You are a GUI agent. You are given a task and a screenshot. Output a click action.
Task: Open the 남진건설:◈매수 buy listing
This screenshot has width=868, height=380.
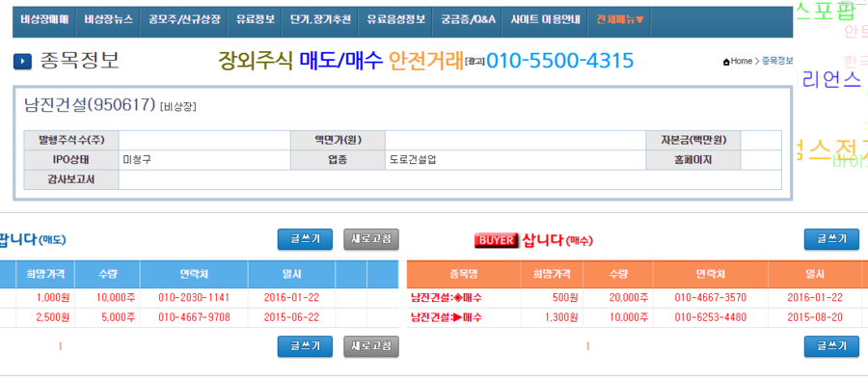[x=447, y=298]
